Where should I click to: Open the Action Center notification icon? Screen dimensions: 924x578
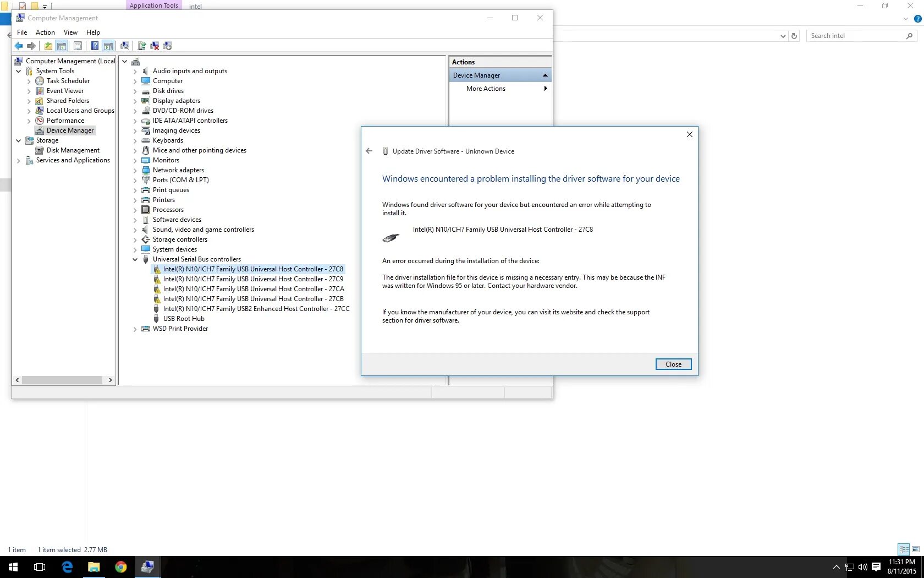(x=876, y=567)
